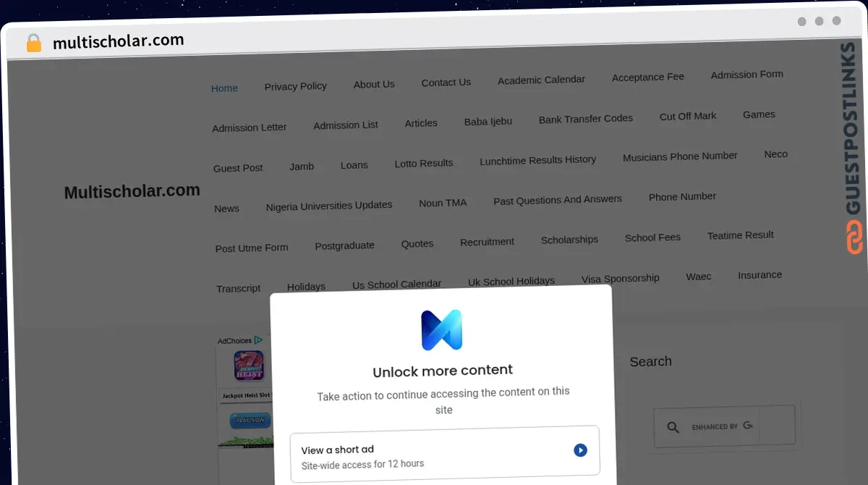Click the Google enhanced search field

(x=724, y=426)
